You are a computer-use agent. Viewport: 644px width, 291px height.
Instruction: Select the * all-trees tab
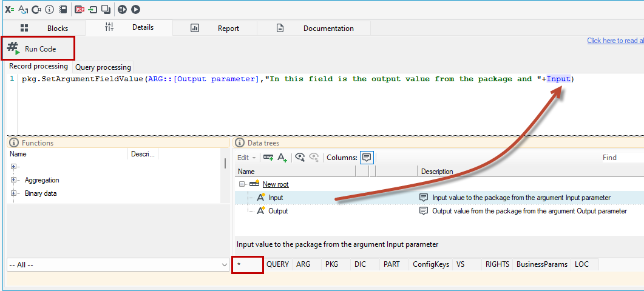click(248, 265)
